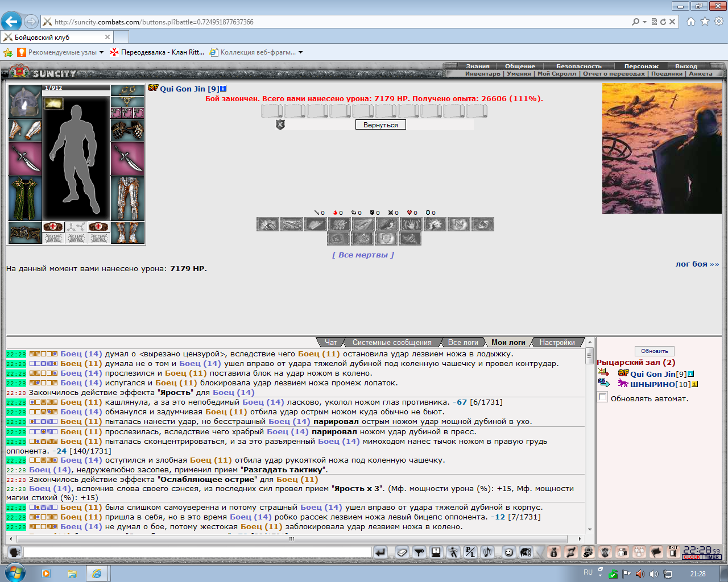Open the Windows Explorer folder taskbar icon
Screen dimensions: 728x582
(x=72, y=573)
